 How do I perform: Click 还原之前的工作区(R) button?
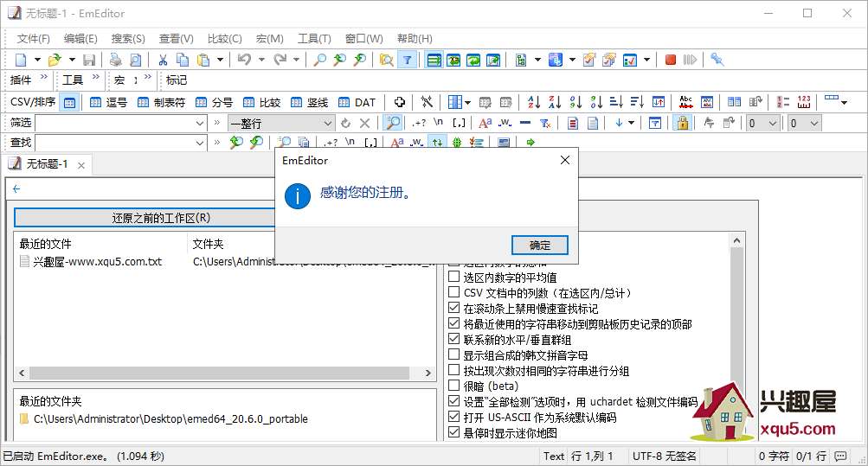(x=161, y=218)
